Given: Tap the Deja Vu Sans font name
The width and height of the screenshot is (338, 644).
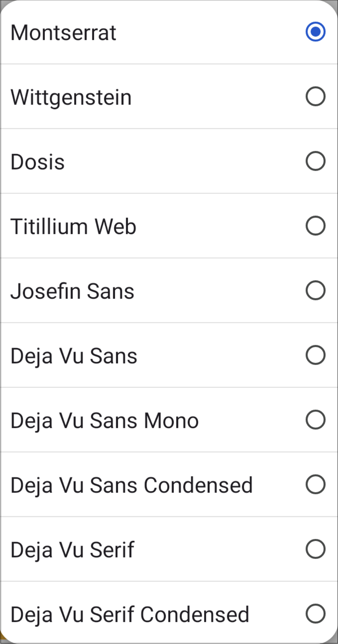Looking at the screenshot, I should pos(74,356).
